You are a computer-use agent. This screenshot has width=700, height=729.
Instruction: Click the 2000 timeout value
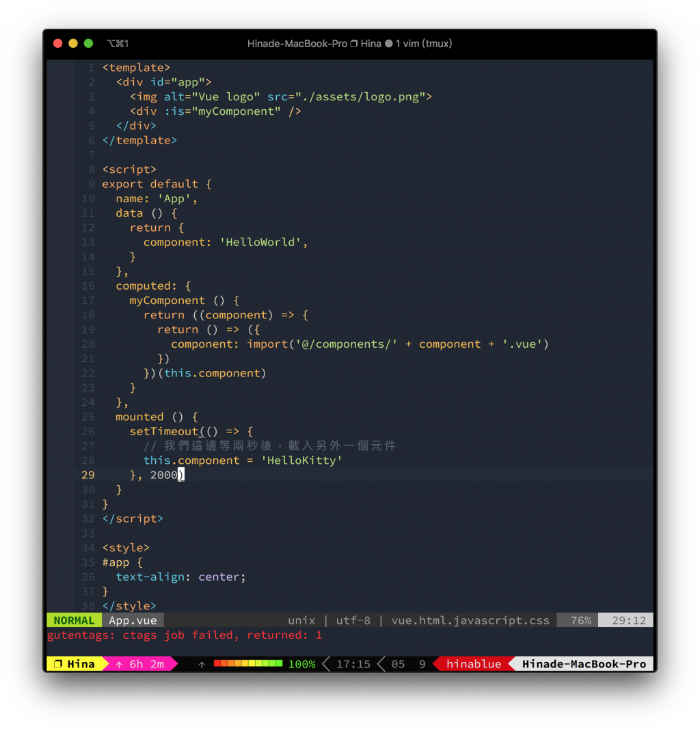click(x=164, y=475)
